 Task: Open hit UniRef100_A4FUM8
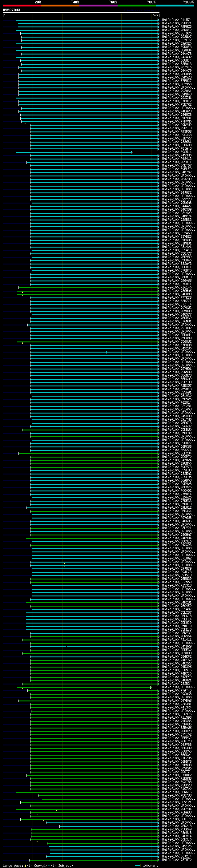tap(177, 294)
